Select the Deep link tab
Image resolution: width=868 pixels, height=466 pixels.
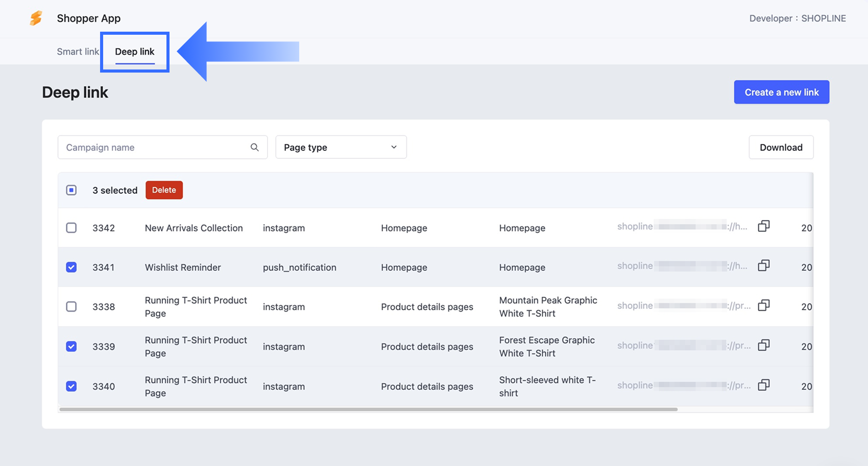[x=135, y=52]
